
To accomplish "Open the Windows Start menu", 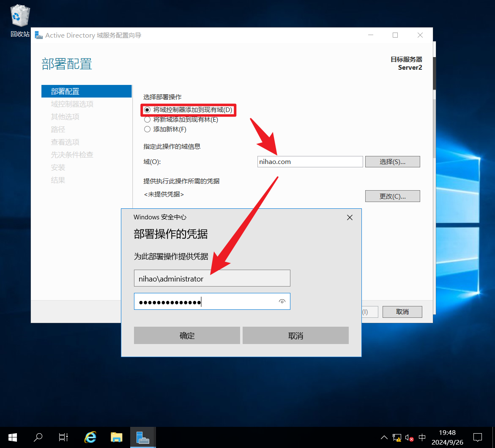I will click(x=13, y=437).
